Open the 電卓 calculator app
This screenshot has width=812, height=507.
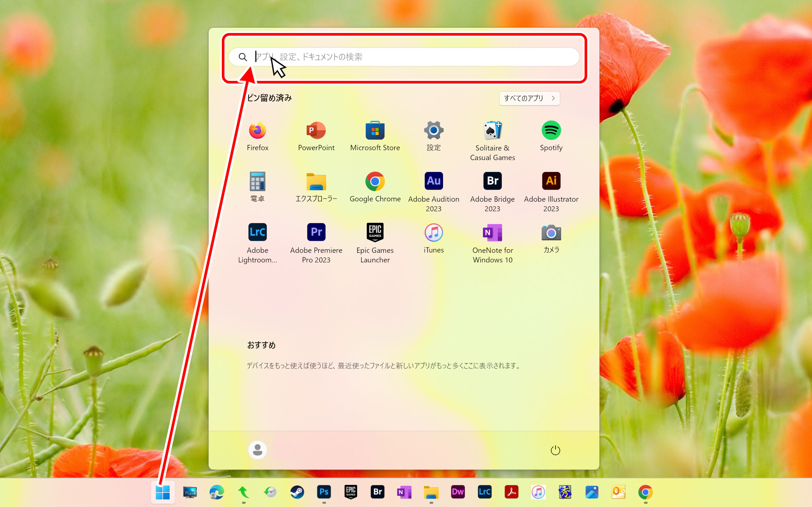tap(257, 187)
